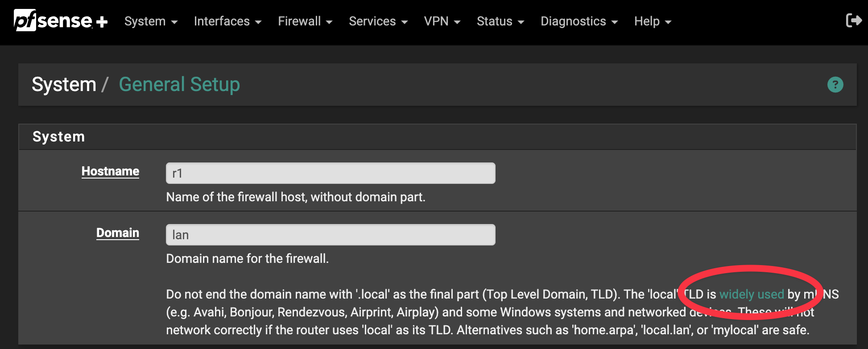Image resolution: width=868 pixels, height=349 pixels.
Task: Focus the Hostname input containing r1
Action: pos(331,173)
